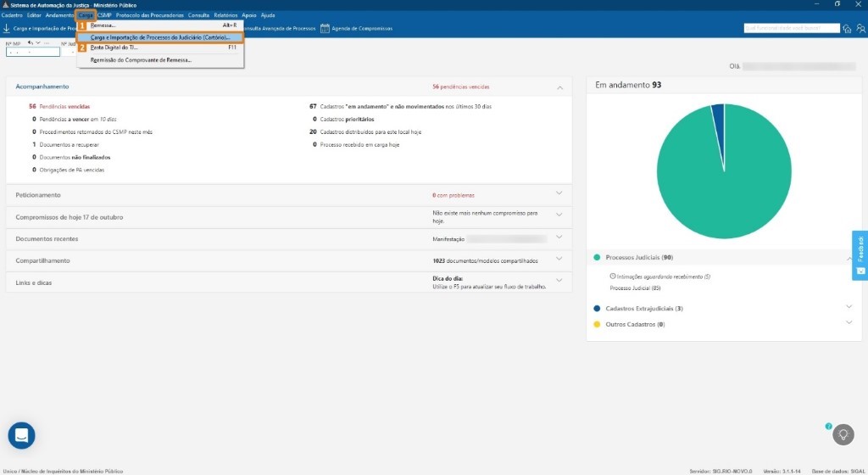Open the 56 Pendências vencidas link
This screenshot has height=475, width=868.
coord(59,106)
